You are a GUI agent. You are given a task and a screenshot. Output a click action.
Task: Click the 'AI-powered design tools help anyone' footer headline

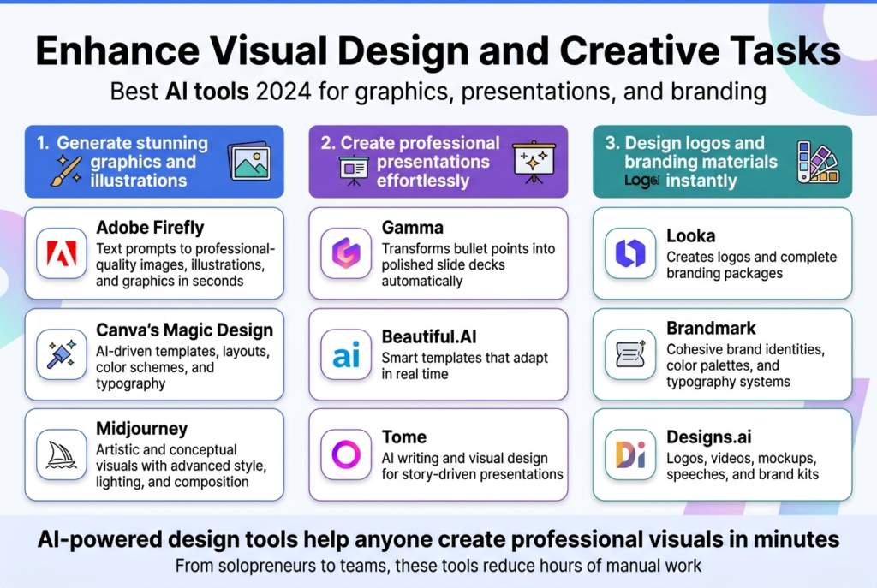(438, 539)
